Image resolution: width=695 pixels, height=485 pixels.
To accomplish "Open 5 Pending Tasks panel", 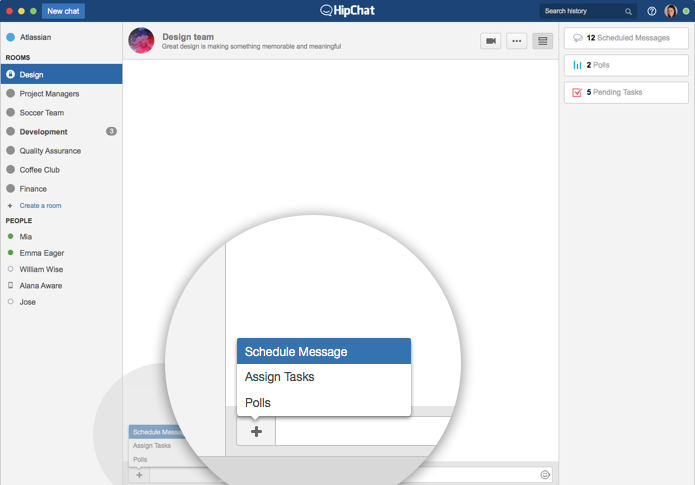I will pyautogui.click(x=626, y=92).
